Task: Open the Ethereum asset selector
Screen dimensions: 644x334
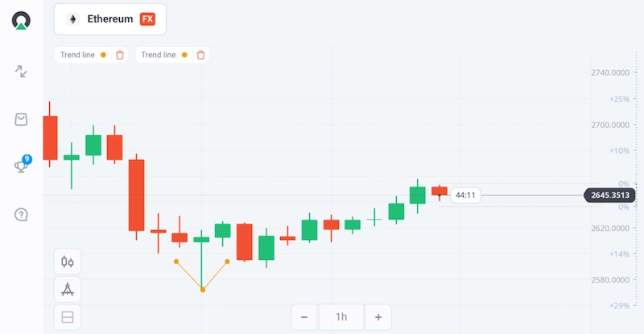Action: [x=110, y=19]
